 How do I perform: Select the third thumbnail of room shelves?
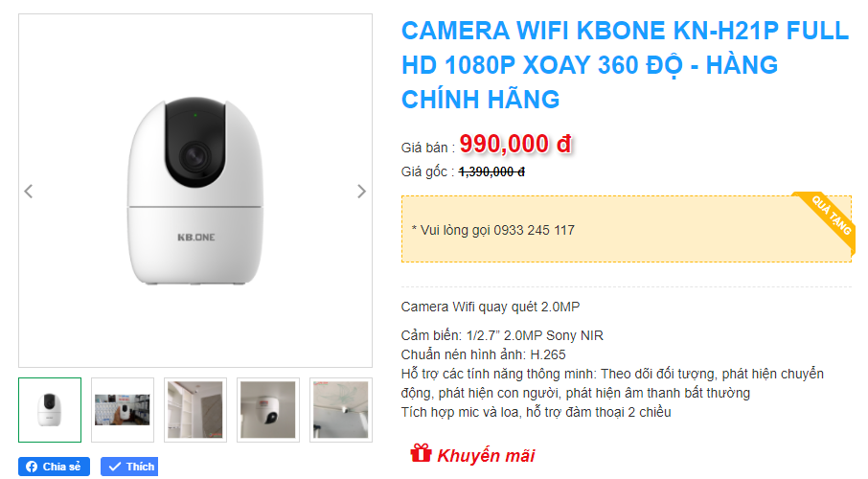pyautogui.click(x=195, y=410)
